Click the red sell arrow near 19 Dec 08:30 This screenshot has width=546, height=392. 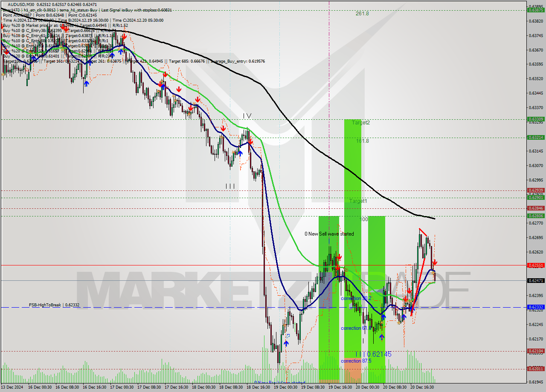[x=339, y=257]
